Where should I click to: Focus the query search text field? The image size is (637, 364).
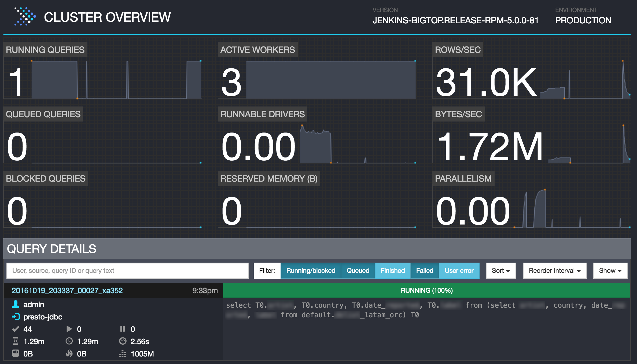127,271
